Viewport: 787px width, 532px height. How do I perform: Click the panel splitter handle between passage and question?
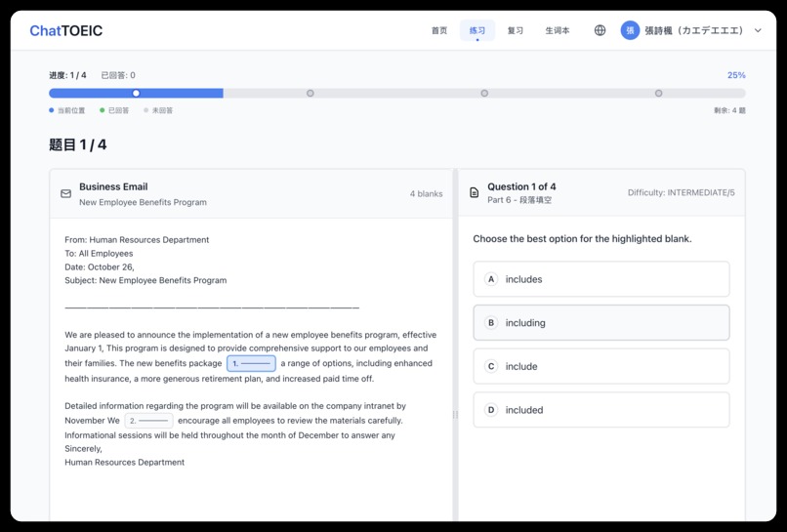pos(455,415)
